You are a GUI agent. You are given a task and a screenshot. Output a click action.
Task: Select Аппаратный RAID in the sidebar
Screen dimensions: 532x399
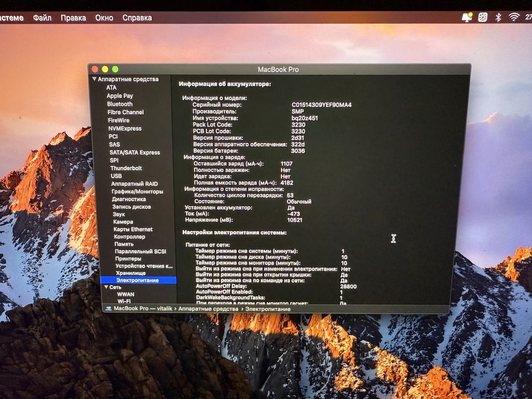(135, 184)
